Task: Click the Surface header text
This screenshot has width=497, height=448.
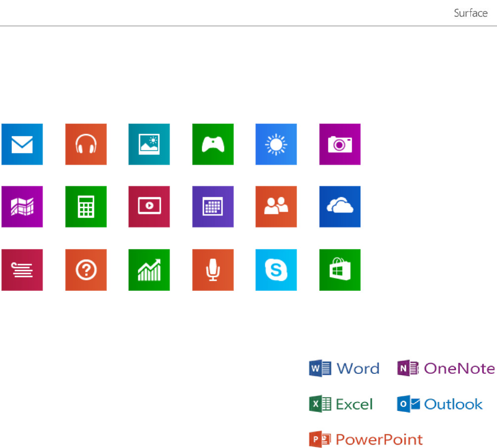Action: click(x=471, y=13)
